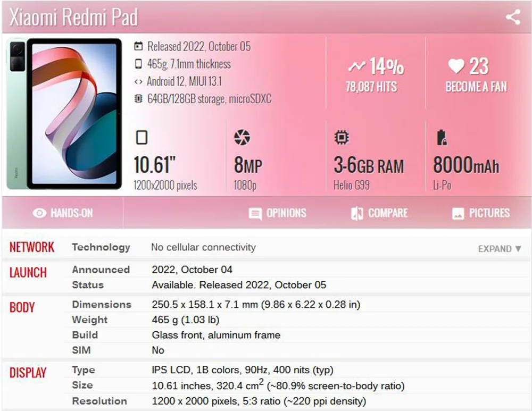Click the NETWORK section heading
This screenshot has width=532, height=411.
(32, 247)
